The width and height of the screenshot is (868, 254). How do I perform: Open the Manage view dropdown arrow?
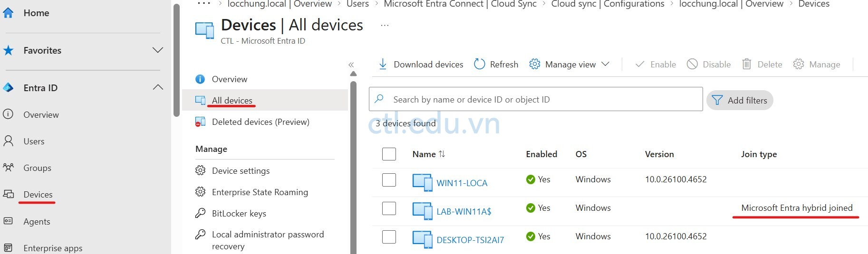pos(605,64)
